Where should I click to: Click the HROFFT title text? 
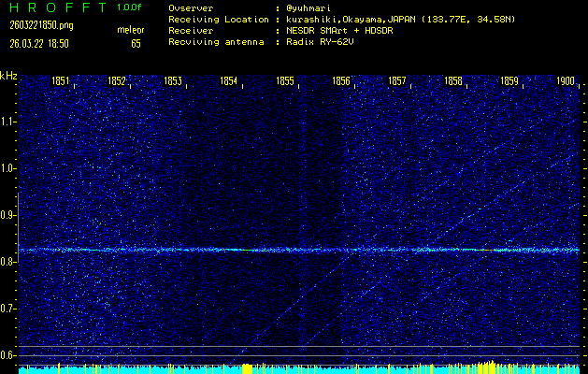pyautogui.click(x=52, y=7)
